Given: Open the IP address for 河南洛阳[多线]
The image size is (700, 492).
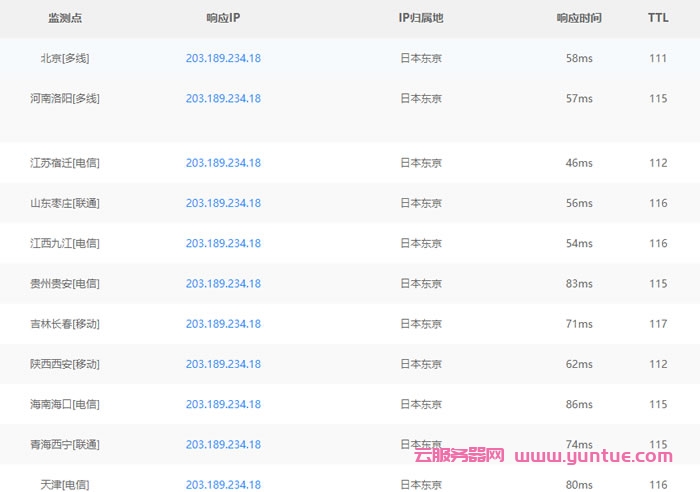Looking at the screenshot, I should tap(223, 98).
